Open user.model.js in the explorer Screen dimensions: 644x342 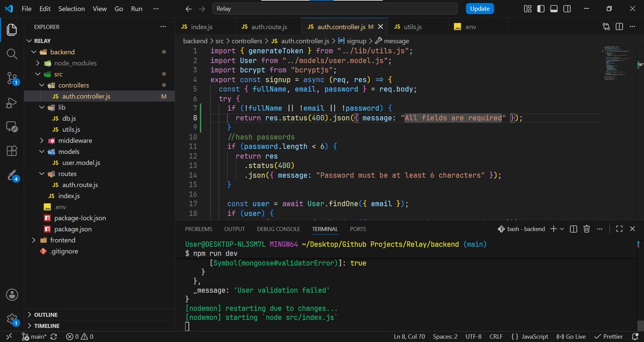(81, 162)
